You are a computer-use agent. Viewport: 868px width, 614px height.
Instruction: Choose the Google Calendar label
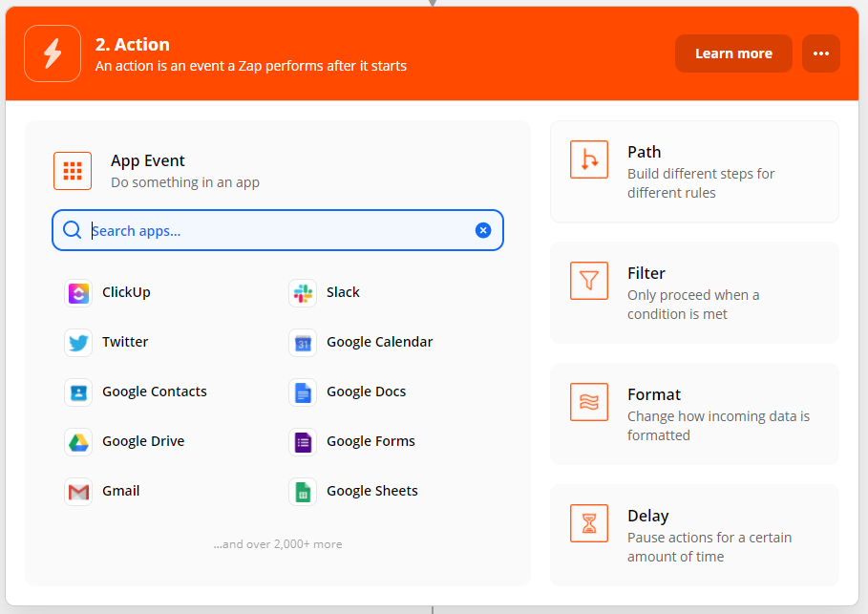pyautogui.click(x=380, y=342)
